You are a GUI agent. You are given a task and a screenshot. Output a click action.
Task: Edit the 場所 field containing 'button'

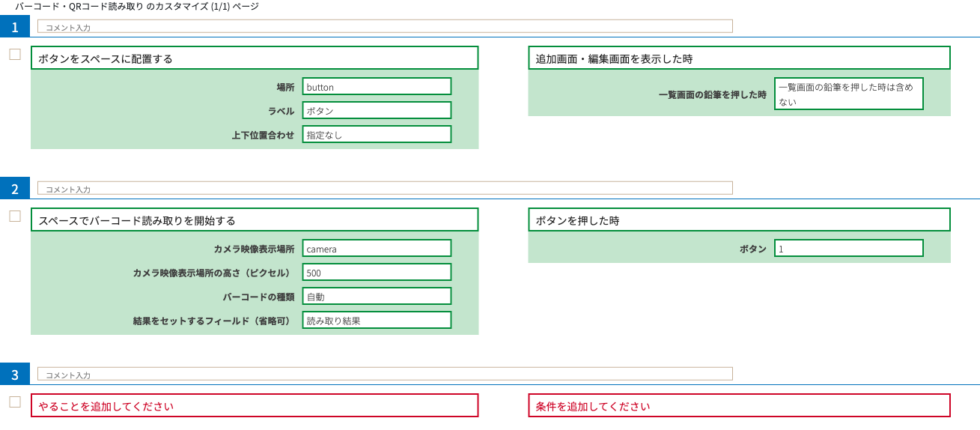(377, 87)
